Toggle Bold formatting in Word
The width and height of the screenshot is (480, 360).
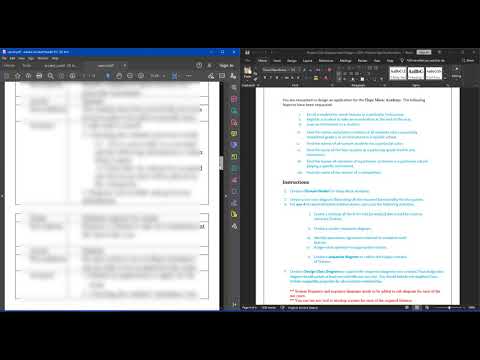click(x=265, y=78)
